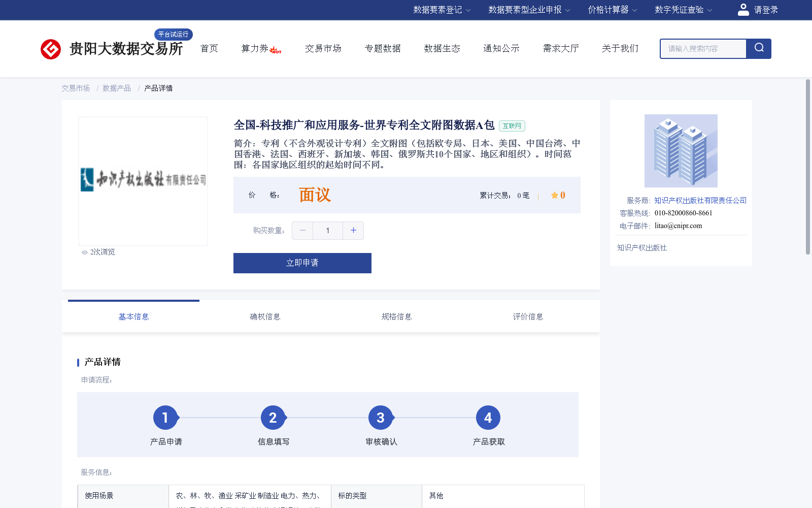Decrease purchase quantity with minus button

[302, 231]
